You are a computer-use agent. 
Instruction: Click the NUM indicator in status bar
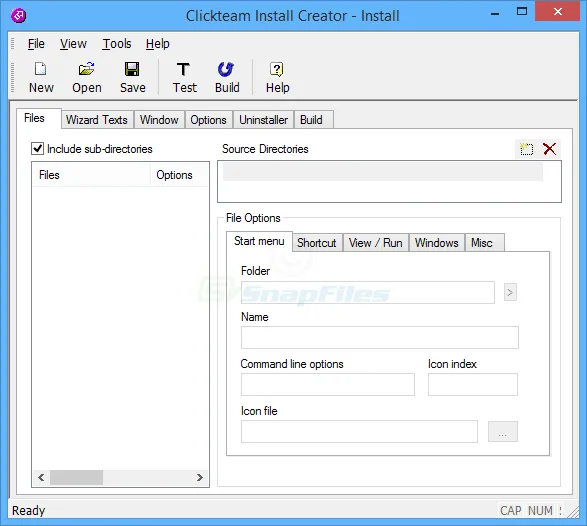click(540, 511)
